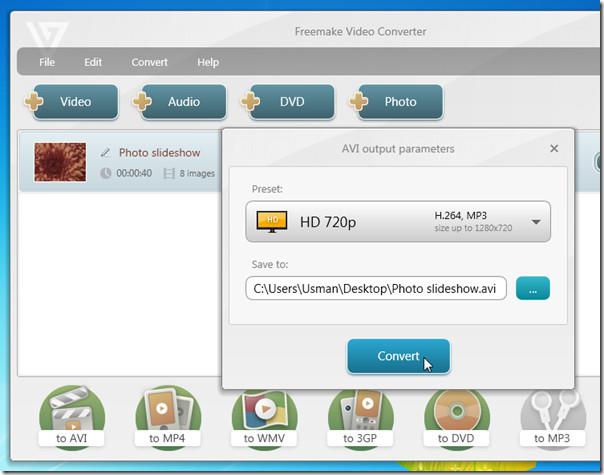Click the Photo slideshow thumbnail
This screenshot has height=475, width=604.
pos(60,162)
